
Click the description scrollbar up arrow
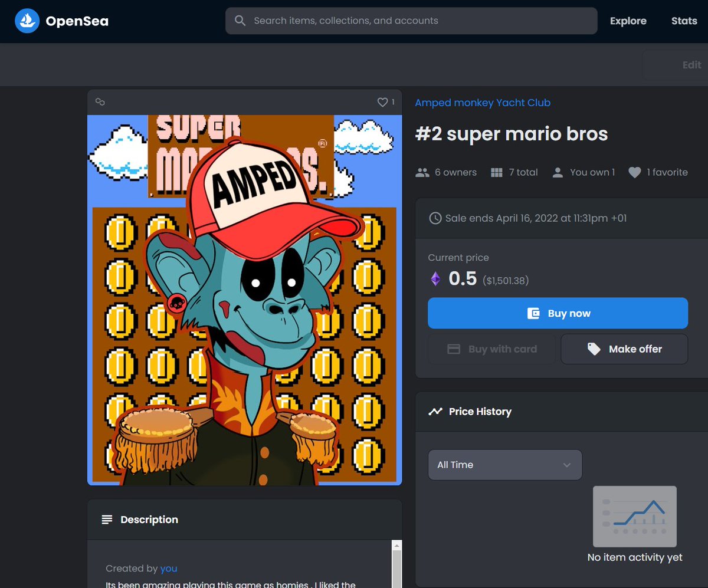397,546
